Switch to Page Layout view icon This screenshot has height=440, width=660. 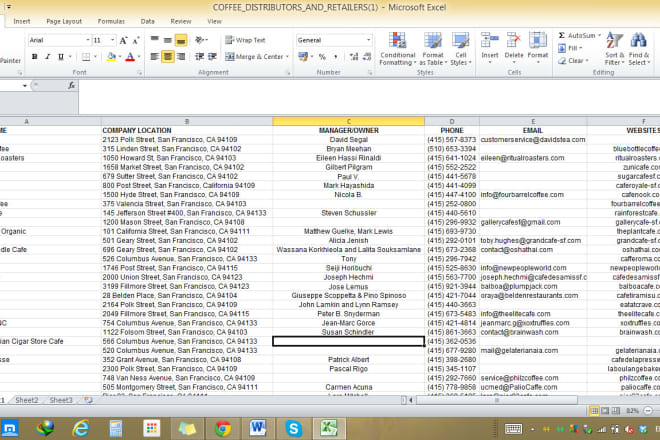click(605, 411)
